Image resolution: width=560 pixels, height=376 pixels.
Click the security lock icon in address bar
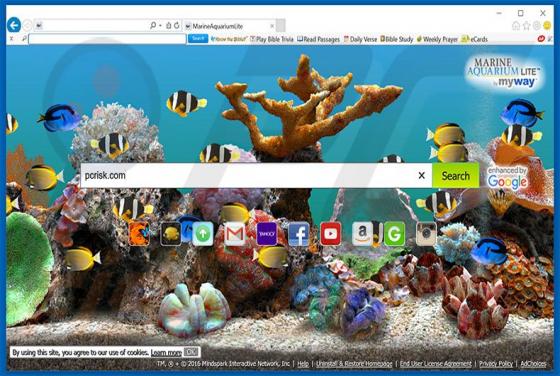pyautogui.click(x=169, y=25)
